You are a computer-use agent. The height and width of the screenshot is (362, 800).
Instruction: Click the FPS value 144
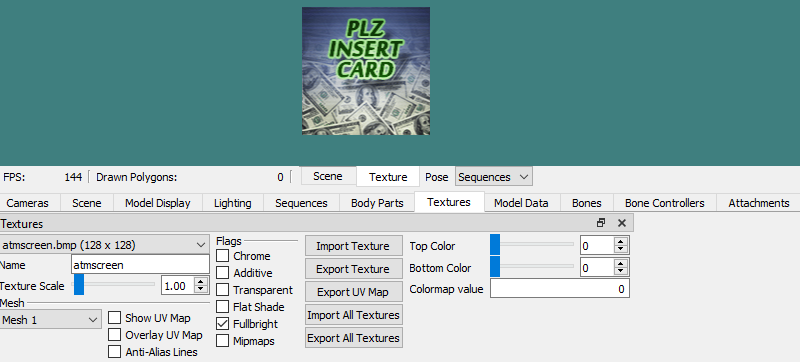pyautogui.click(x=73, y=177)
